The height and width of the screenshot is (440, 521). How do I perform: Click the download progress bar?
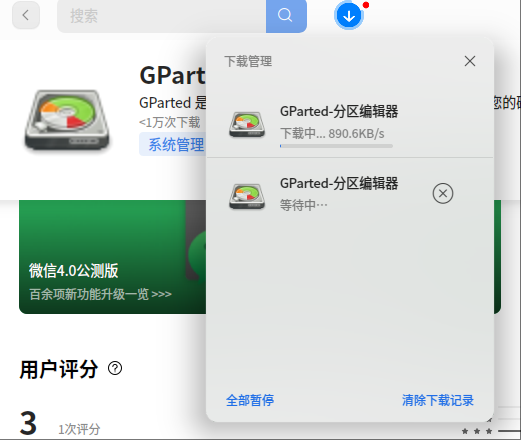[336, 146]
